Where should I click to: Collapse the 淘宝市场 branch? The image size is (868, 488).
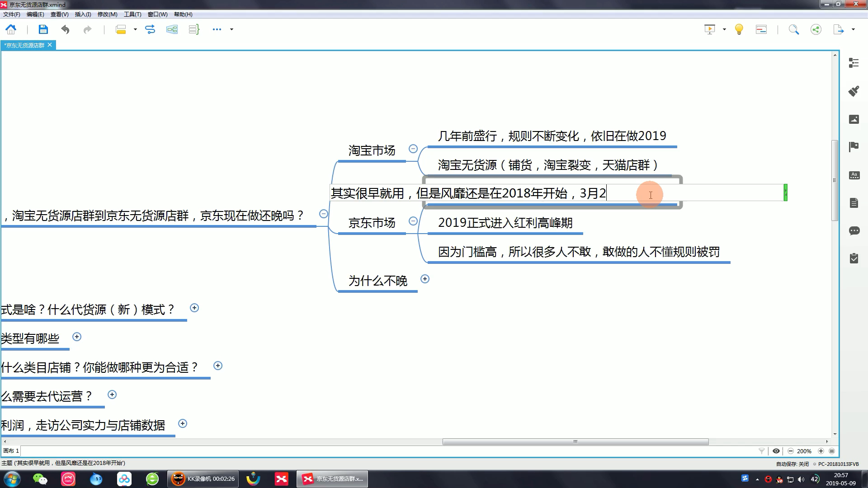(413, 149)
